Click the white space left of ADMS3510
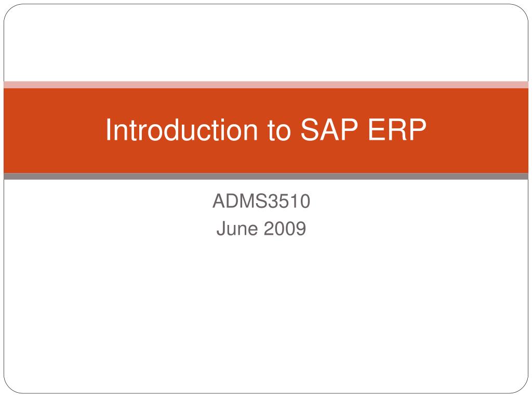The width and height of the screenshot is (532, 399). point(109,201)
